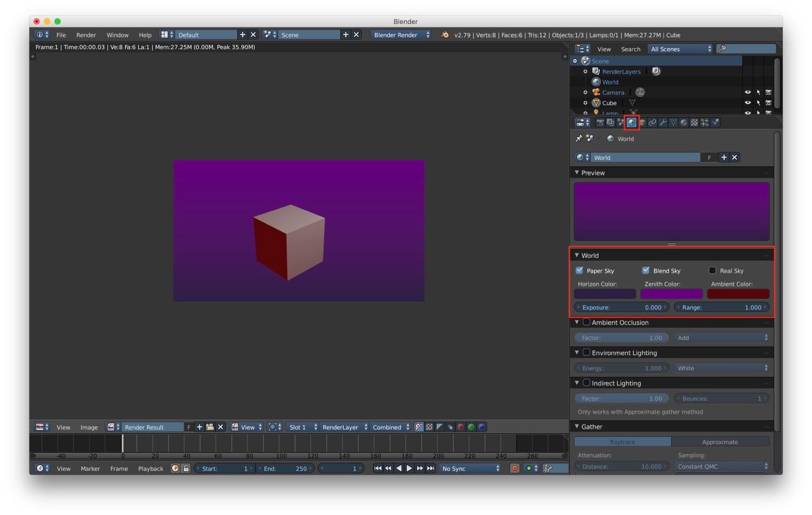Open RenderLayer selection dropdown
This screenshot has width=812, height=515.
click(344, 427)
